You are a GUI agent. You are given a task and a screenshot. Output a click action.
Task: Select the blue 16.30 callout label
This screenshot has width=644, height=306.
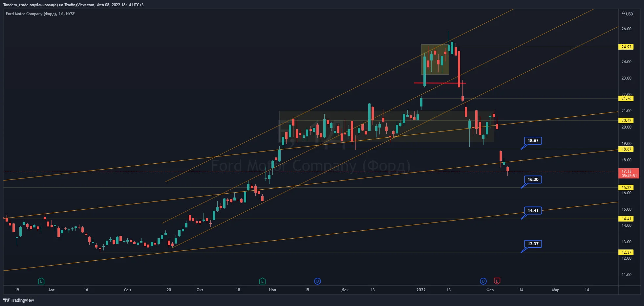pyautogui.click(x=533, y=179)
